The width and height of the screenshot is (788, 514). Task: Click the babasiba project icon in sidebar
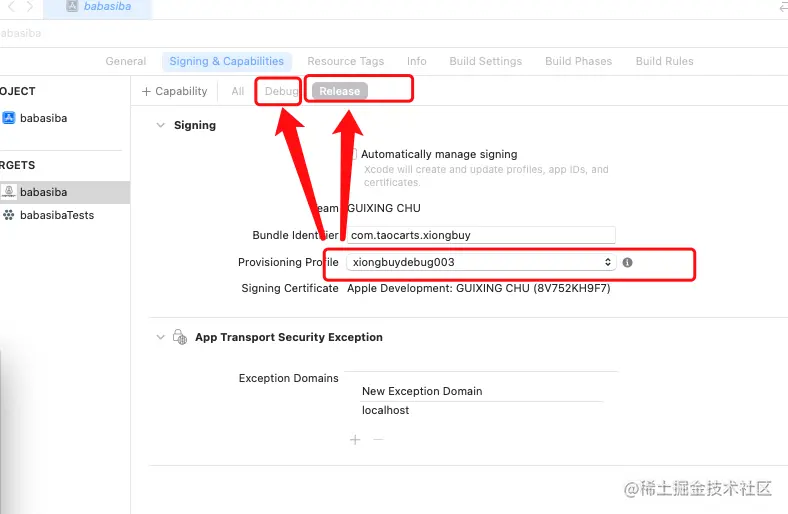(9, 118)
